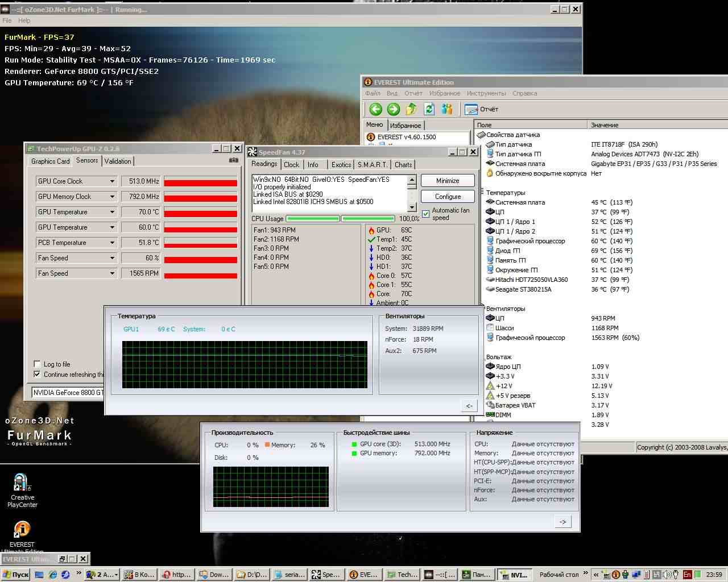Click the SpeedFan Configure button
This screenshot has height=582, width=728.
tap(448, 197)
